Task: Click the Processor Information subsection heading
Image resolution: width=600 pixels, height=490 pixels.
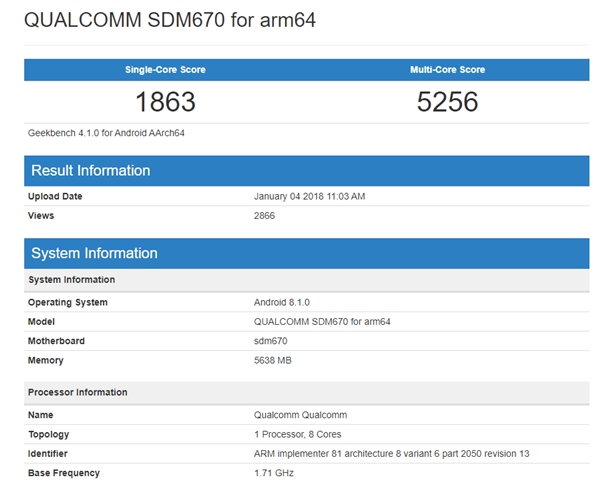Action: pos(78,392)
